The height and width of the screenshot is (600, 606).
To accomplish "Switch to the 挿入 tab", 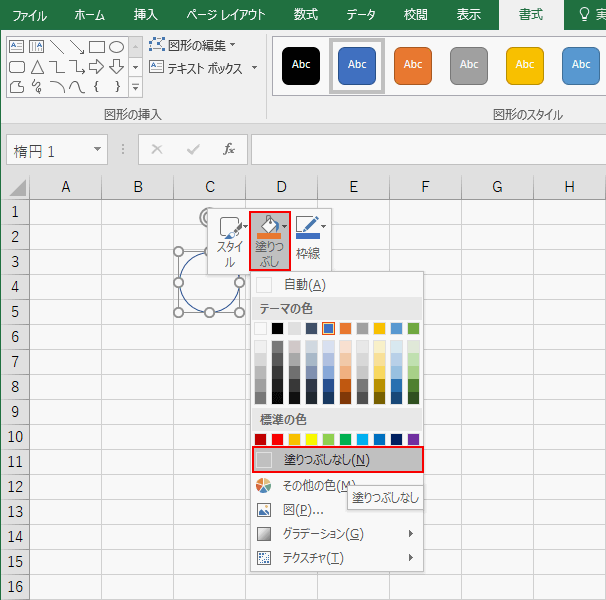I will click(x=146, y=15).
